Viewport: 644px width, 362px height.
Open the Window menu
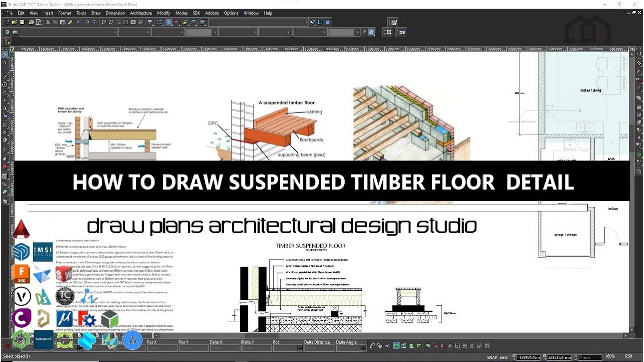click(x=251, y=13)
